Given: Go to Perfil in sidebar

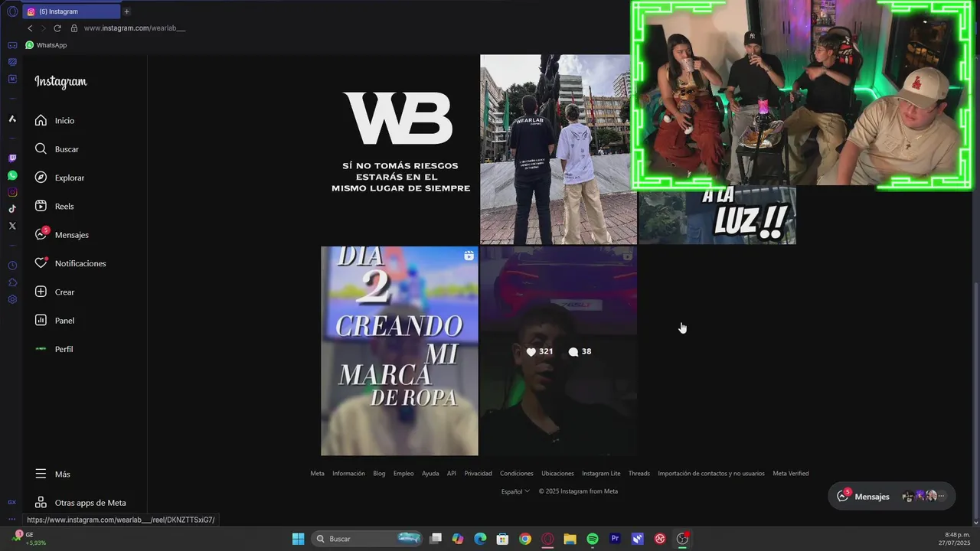Looking at the screenshot, I should pyautogui.click(x=54, y=349).
